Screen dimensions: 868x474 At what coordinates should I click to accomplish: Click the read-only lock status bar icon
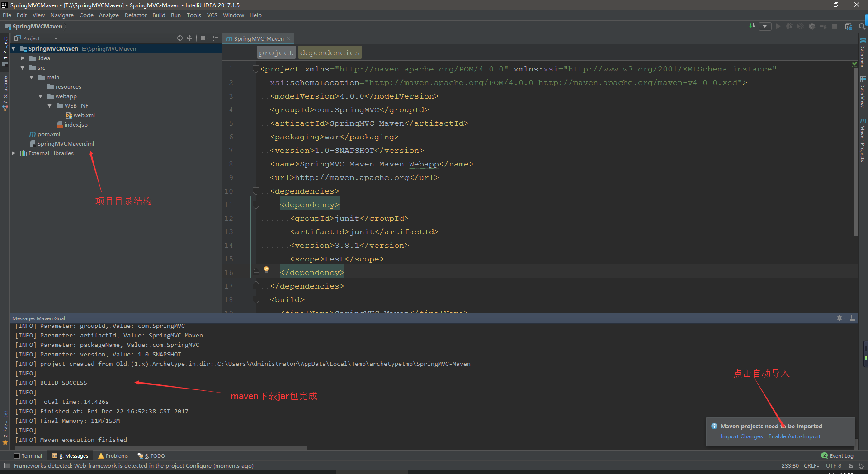click(850, 466)
